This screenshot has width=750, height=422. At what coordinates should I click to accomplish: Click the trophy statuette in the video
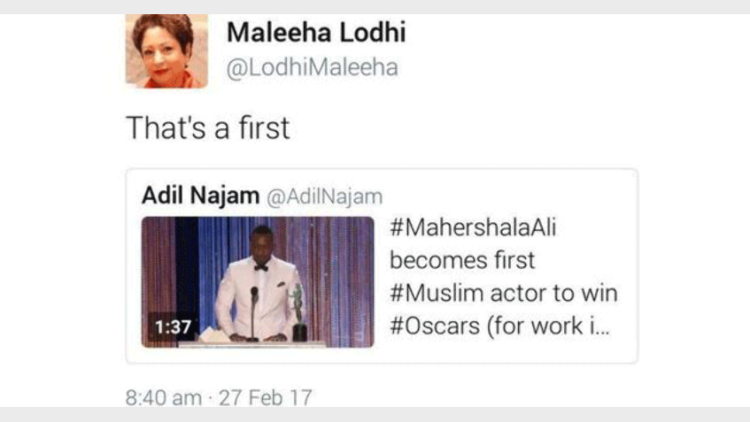pyautogui.click(x=298, y=305)
